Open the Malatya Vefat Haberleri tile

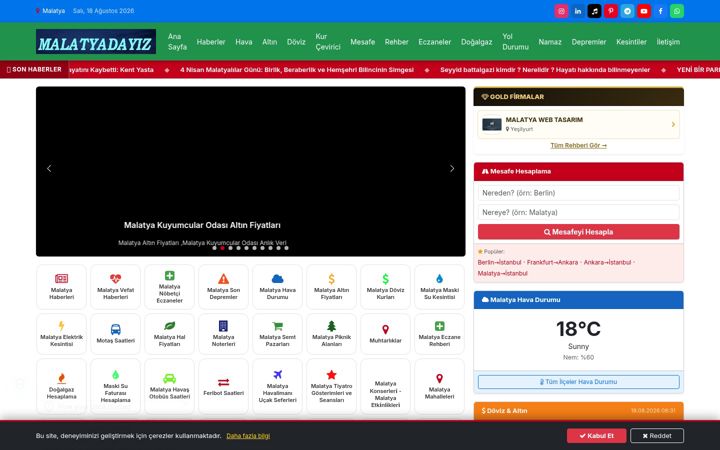(115, 287)
